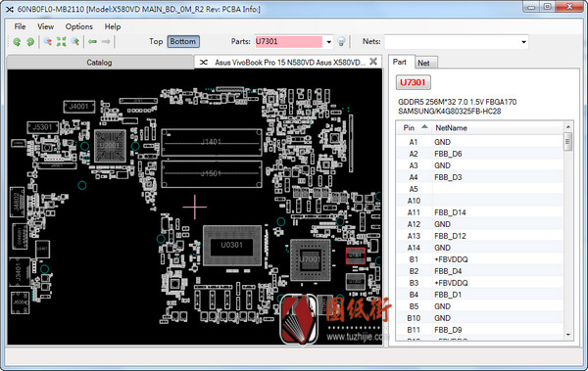Viewport: 588px width, 371px height.
Task: Open the Options menu
Action: pyautogui.click(x=78, y=26)
